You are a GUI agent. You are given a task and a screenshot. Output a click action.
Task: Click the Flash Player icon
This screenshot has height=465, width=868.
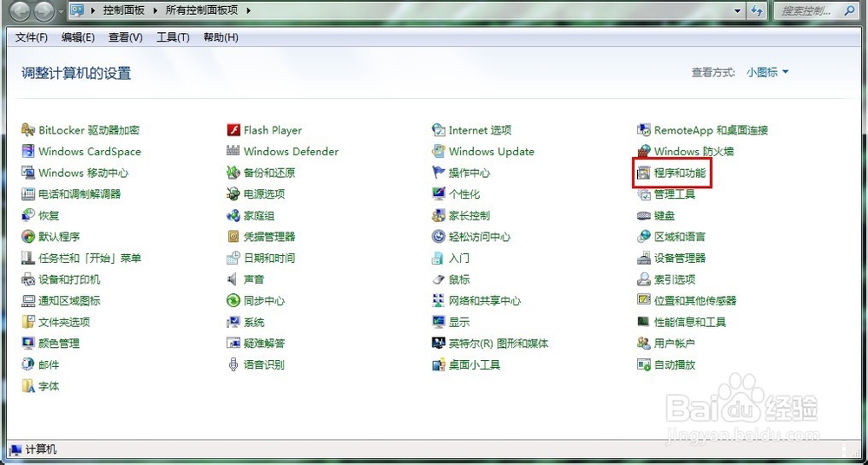[x=233, y=130]
